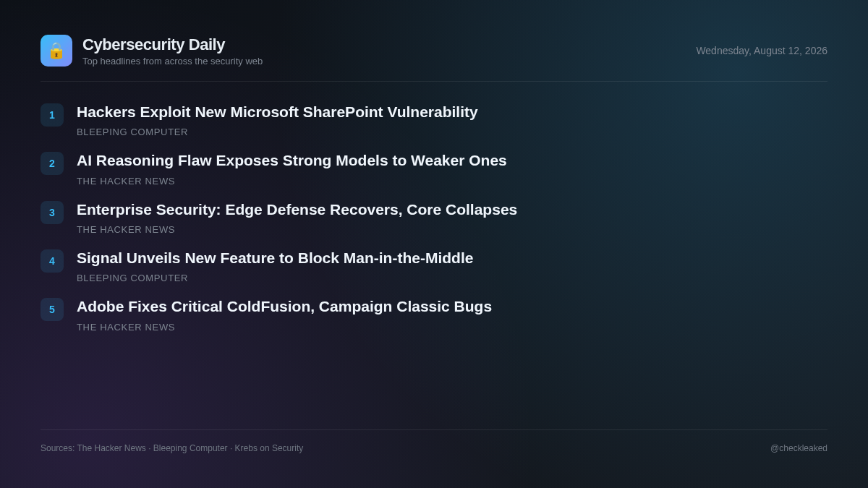Click the @checkleaked handle
The height and width of the screenshot is (488, 868).
pos(799,448)
